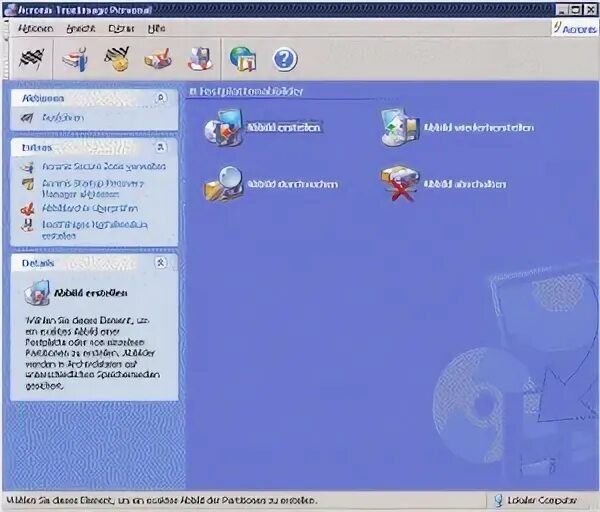Click the magnifier Abbild durchsuchen icon
Viewport: 600px width, 512px height.
pyautogui.click(x=223, y=184)
